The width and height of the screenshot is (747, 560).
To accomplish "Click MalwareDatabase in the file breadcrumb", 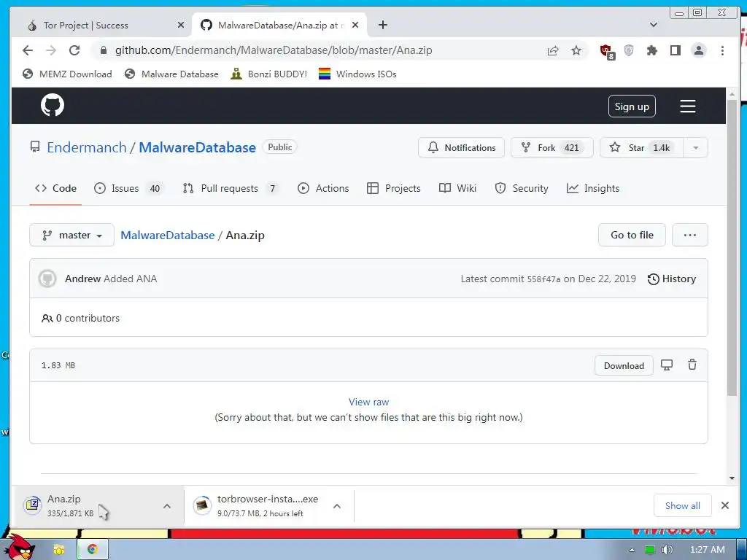I will (x=168, y=236).
